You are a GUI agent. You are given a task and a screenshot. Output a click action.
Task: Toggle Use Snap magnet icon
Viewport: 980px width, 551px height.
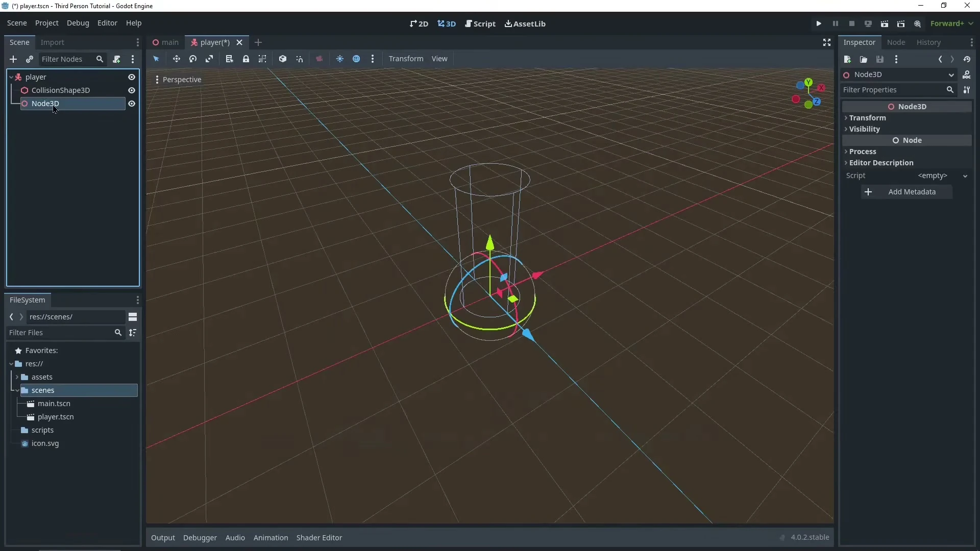(x=300, y=59)
